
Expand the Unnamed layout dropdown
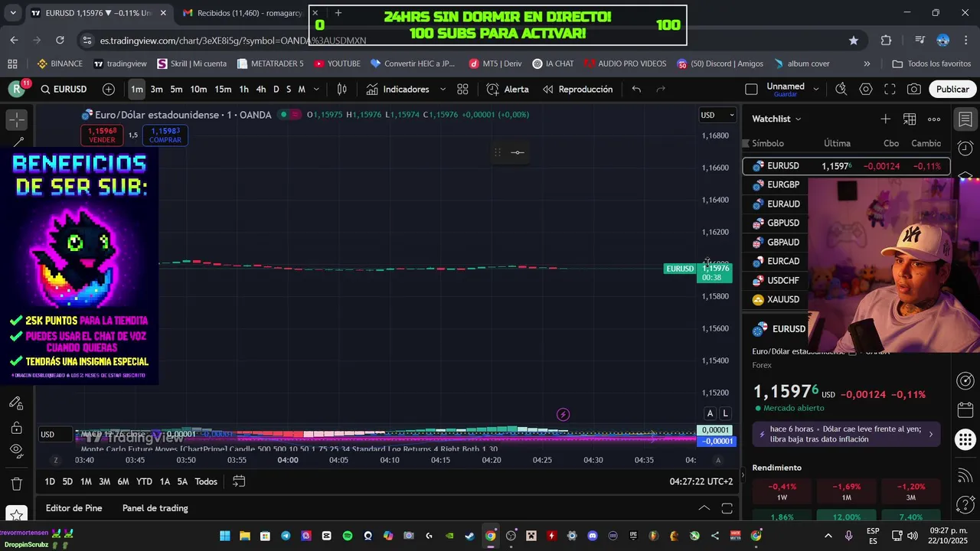click(x=816, y=90)
